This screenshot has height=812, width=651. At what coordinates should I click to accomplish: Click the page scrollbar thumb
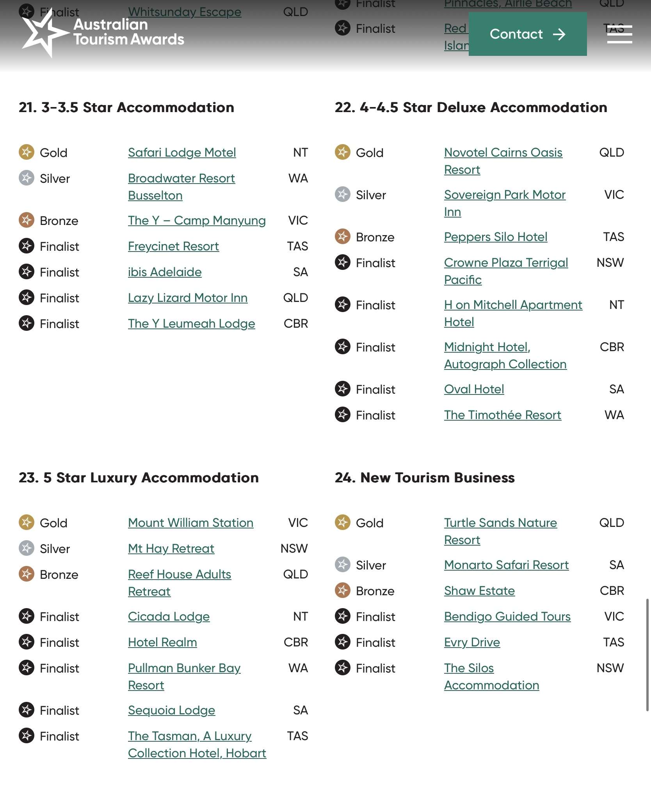(x=647, y=654)
